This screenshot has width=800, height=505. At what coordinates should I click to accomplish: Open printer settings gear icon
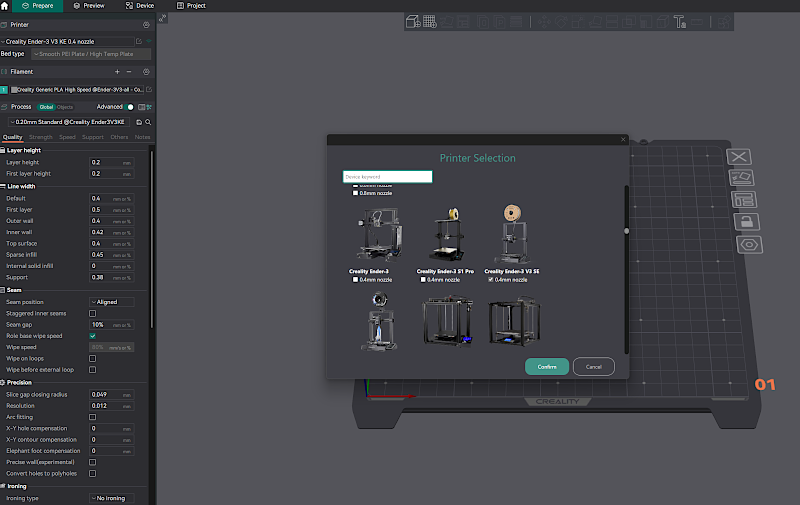tap(146, 24)
